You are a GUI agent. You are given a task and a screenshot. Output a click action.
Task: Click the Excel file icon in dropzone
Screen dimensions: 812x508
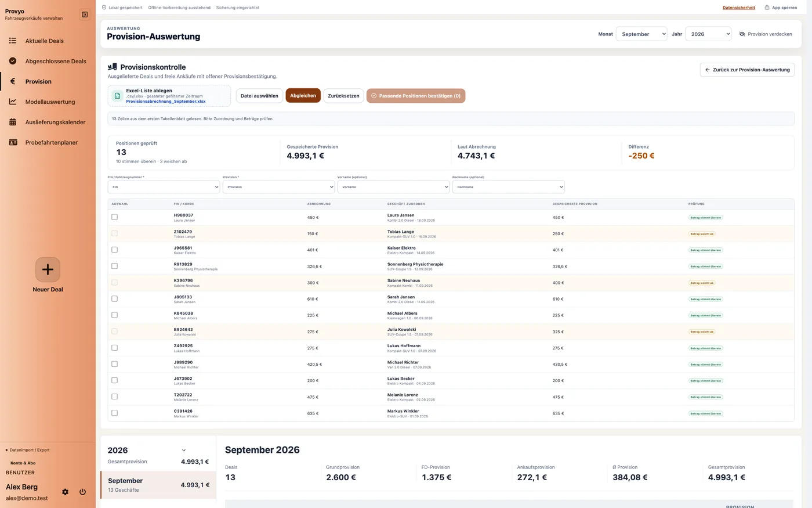[117, 96]
